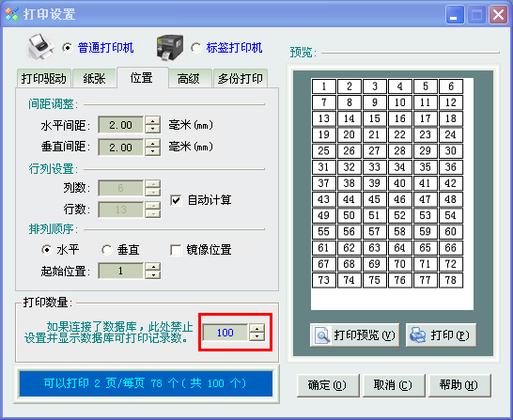The image size is (513, 420).
Task: Click the magnifier icon on 打印预览 button
Action: [x=321, y=334]
